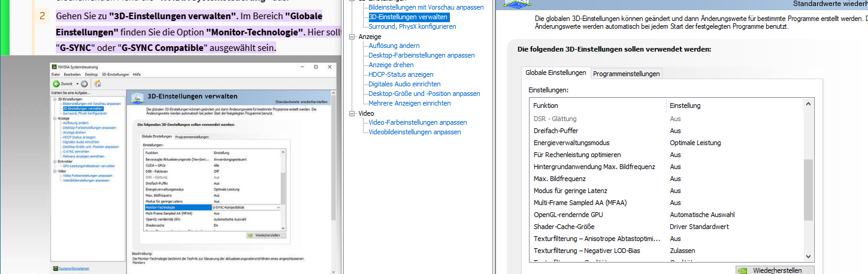
Task: Open HDCP-Status anzeigen in the large tree
Action: [x=401, y=74]
